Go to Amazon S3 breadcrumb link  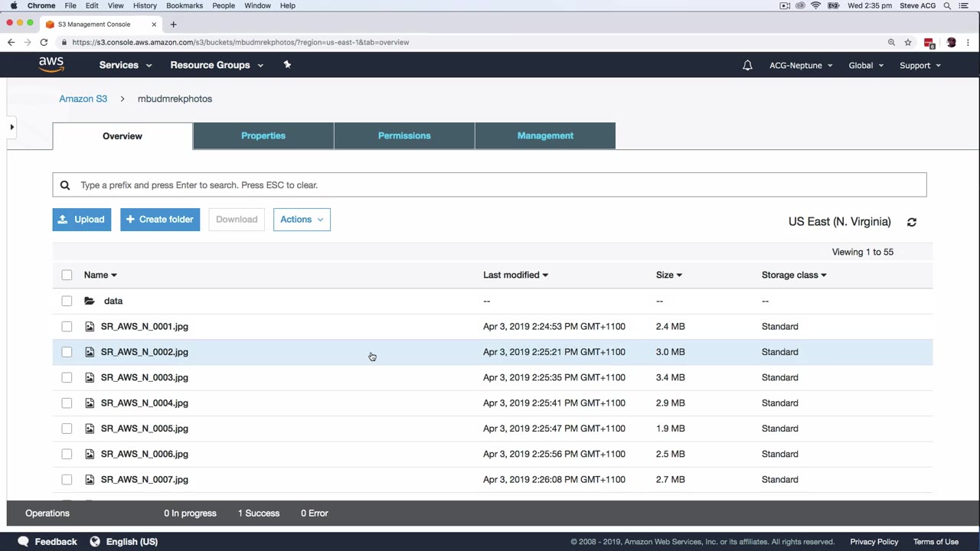click(83, 99)
